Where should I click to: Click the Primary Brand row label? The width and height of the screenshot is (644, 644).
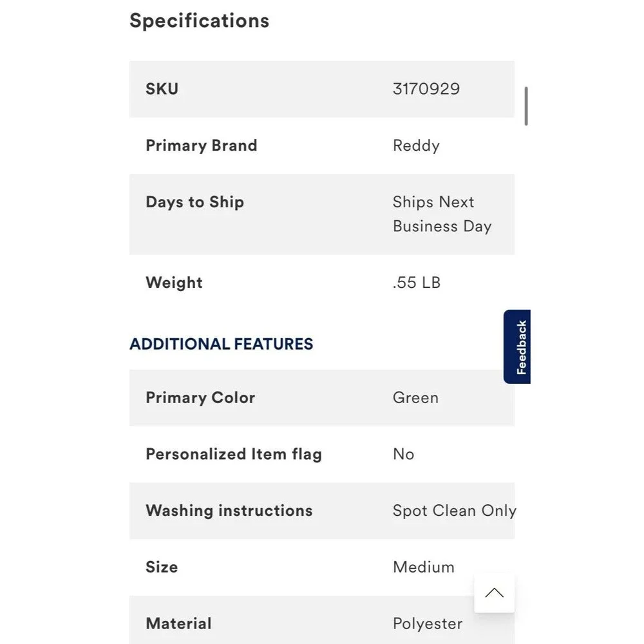[x=202, y=146]
